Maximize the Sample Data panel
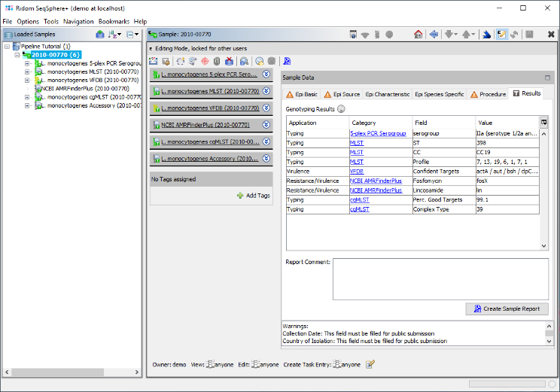The image size is (560, 392). tap(547, 77)
